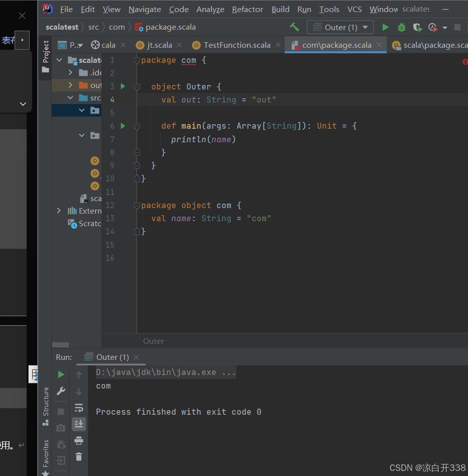This screenshot has width=468, height=476.
Task: Switch to the scala\package.scala tab
Action: click(430, 45)
